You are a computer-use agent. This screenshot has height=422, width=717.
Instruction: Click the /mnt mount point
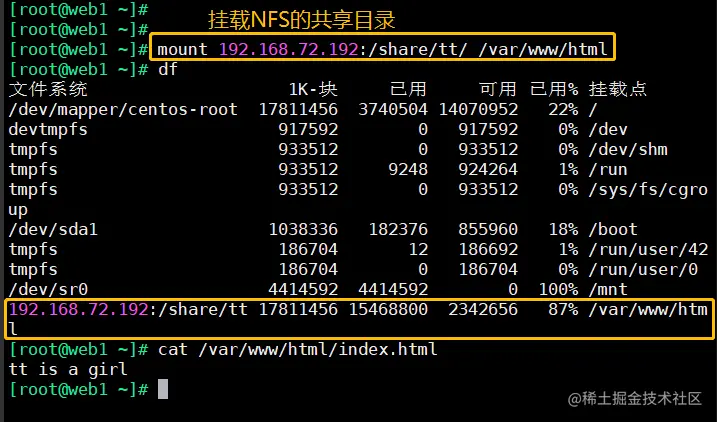coord(608,289)
